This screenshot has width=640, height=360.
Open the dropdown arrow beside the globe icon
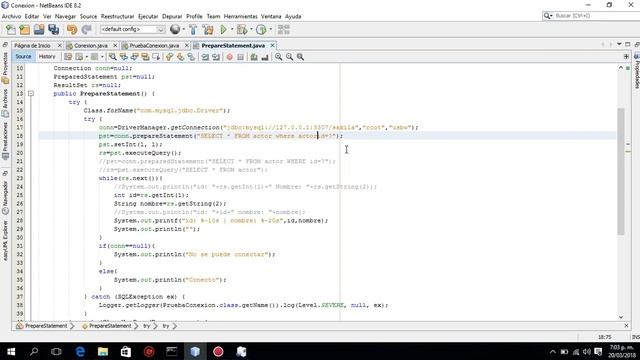(x=183, y=29)
